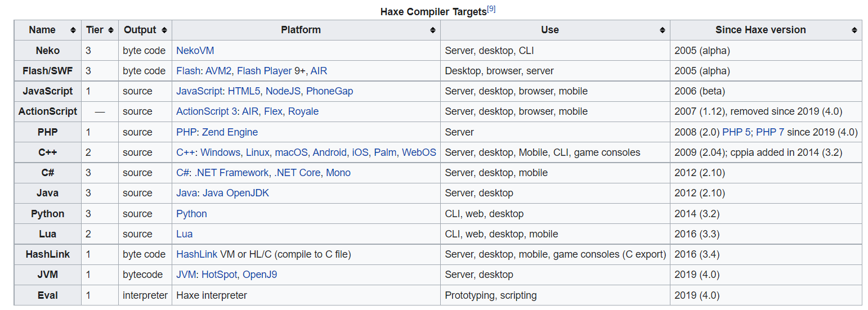Viewport: 868px width, 310px height.
Task: Click the HashLink row name cell
Action: (48, 254)
